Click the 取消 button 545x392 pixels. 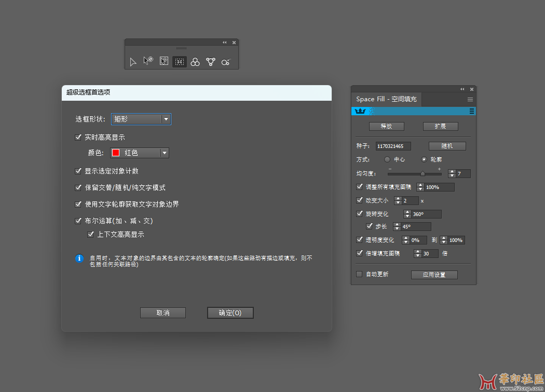163,313
